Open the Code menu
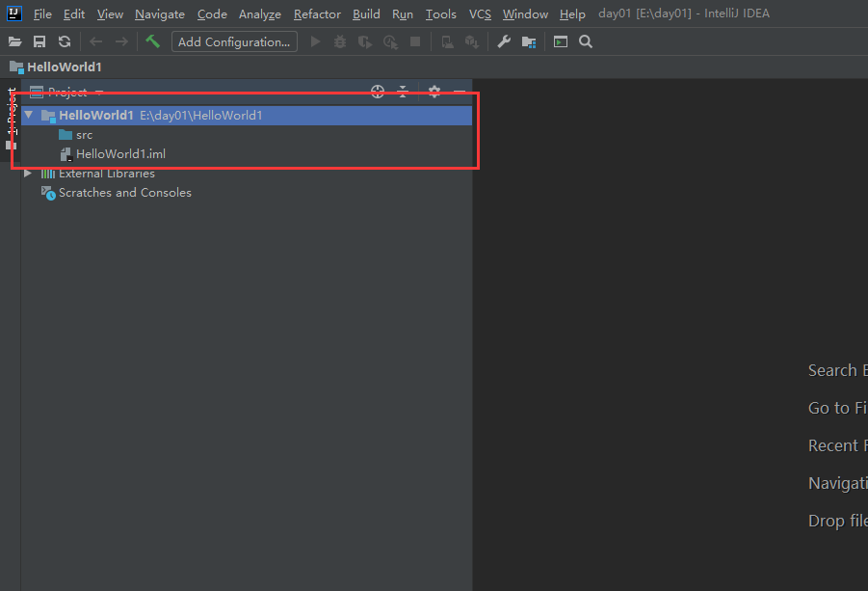Image resolution: width=868 pixels, height=591 pixels. [212, 13]
